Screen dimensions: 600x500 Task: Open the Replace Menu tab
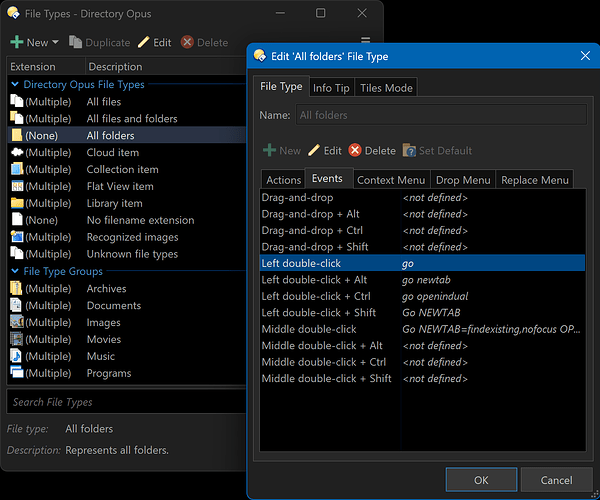coord(535,180)
